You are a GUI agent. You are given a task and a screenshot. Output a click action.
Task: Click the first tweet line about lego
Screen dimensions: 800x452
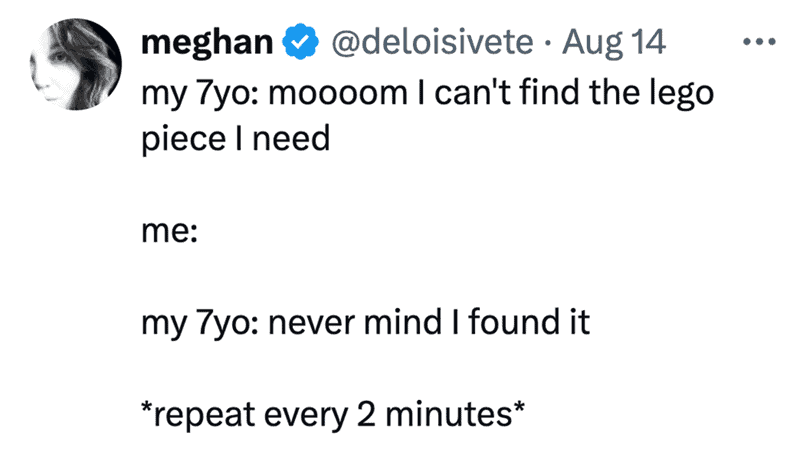(428, 94)
